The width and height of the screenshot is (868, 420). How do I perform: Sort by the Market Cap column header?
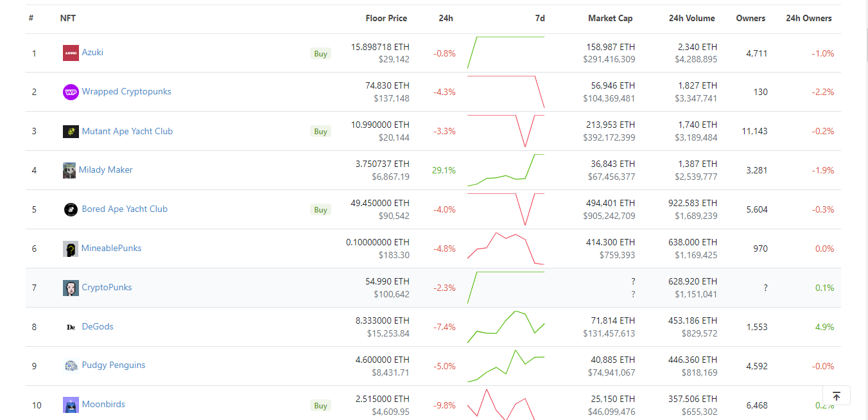[x=610, y=19]
